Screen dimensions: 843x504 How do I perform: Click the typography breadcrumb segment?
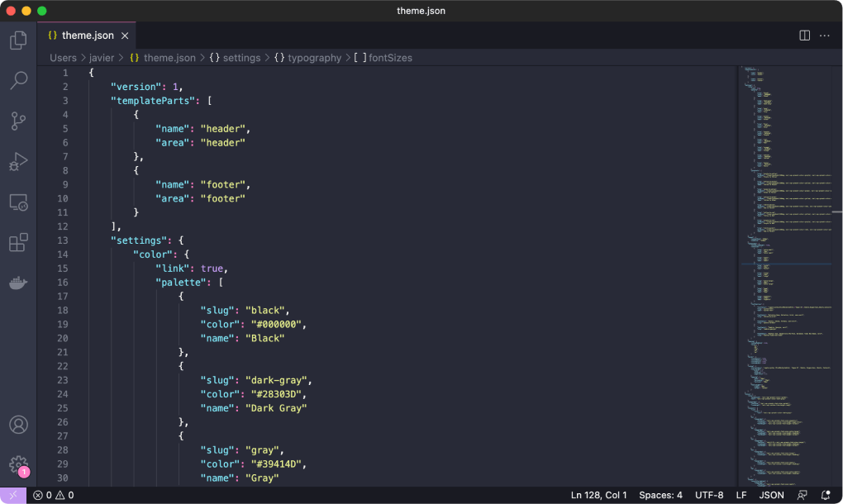(314, 58)
